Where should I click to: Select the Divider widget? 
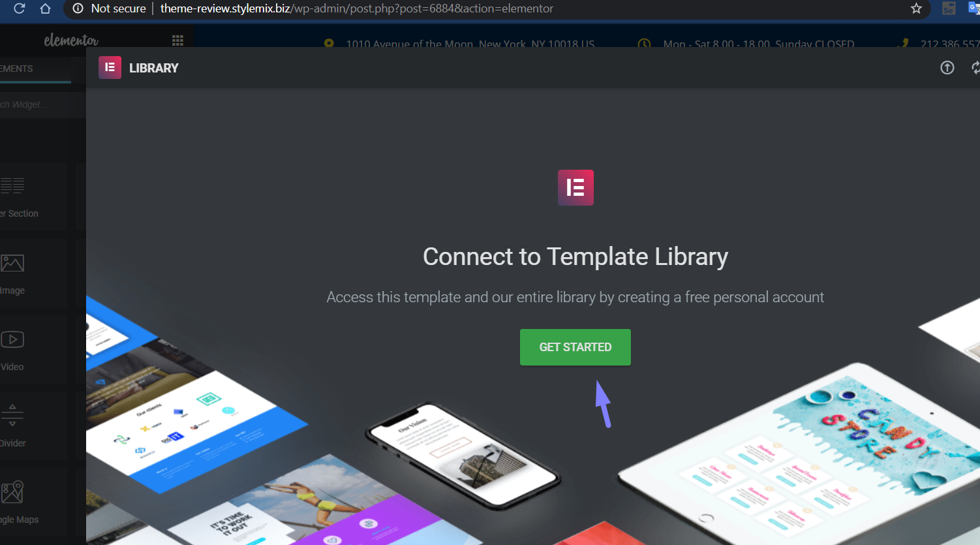(33, 426)
